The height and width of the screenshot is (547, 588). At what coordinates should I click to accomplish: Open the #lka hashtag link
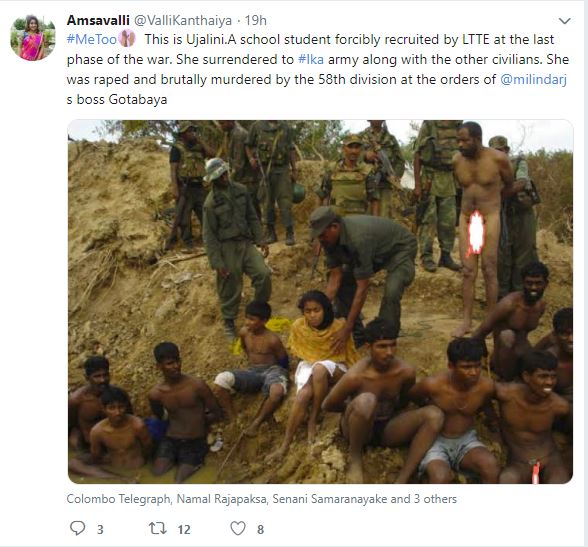(x=311, y=60)
